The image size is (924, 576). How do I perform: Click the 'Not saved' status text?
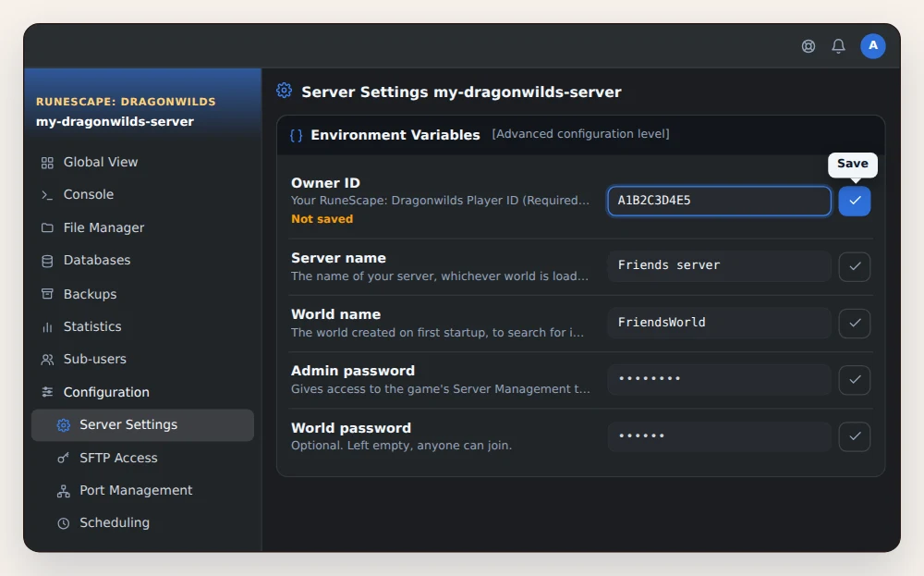pos(322,219)
